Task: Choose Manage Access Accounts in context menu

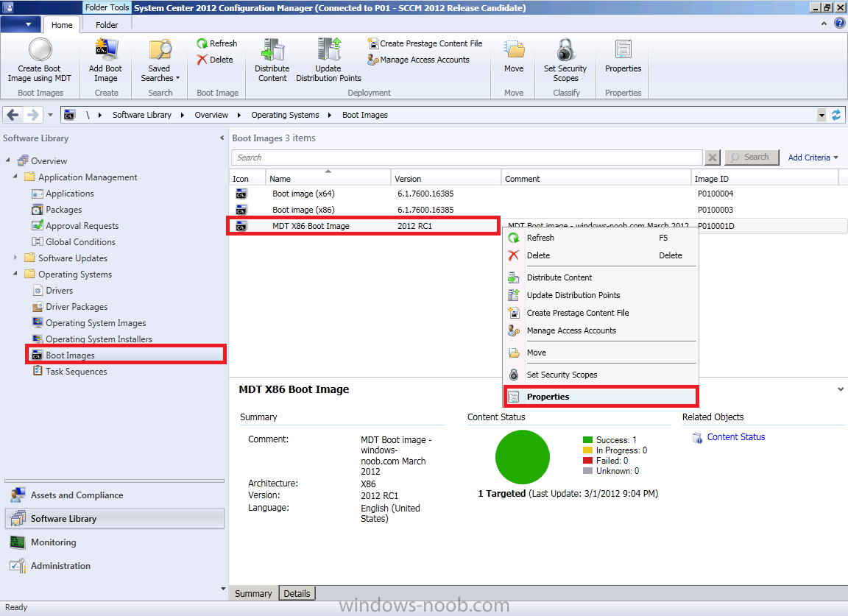Action: pos(601,330)
